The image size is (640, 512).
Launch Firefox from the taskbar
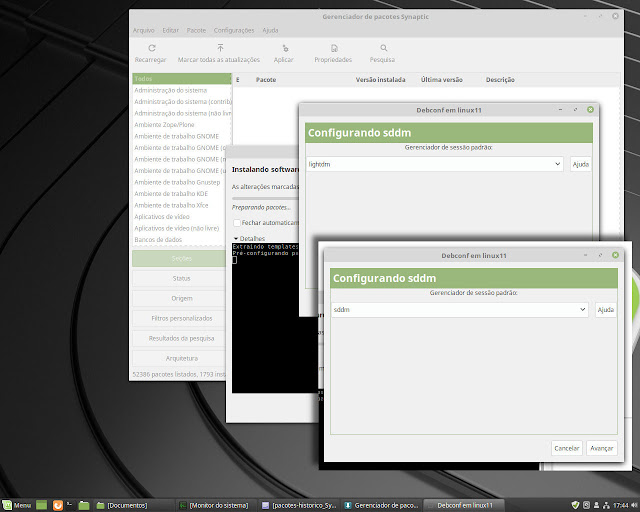coord(58,505)
